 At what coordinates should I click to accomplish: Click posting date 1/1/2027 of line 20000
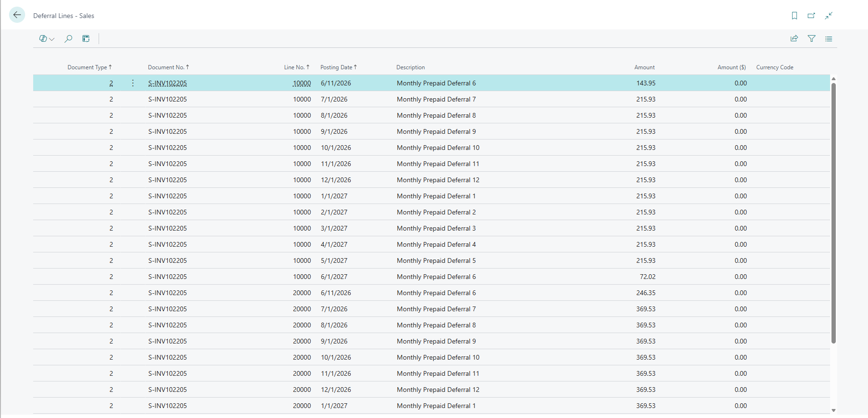(334, 406)
